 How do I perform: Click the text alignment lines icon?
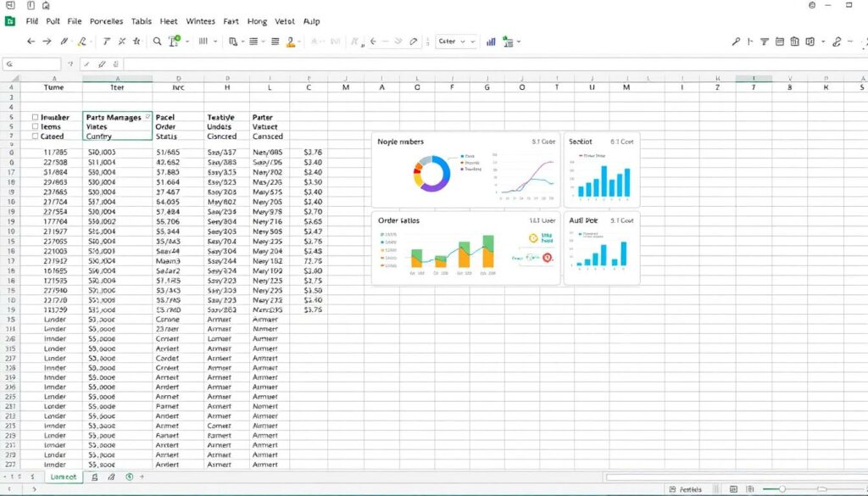[x=253, y=42]
